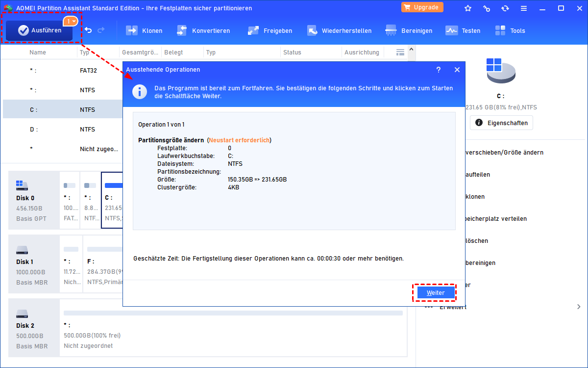
Task: Click the 'Neustart erforderlich' orange text
Action: [240, 140]
